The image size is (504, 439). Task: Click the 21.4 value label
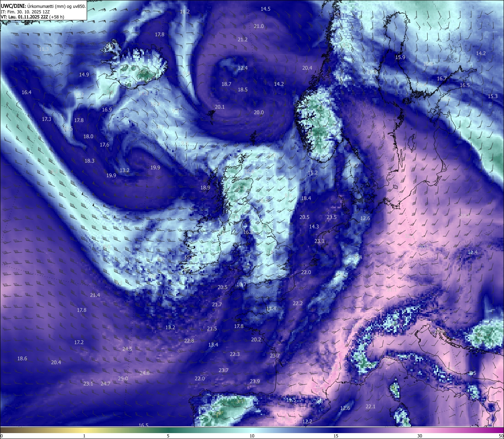click(x=95, y=295)
